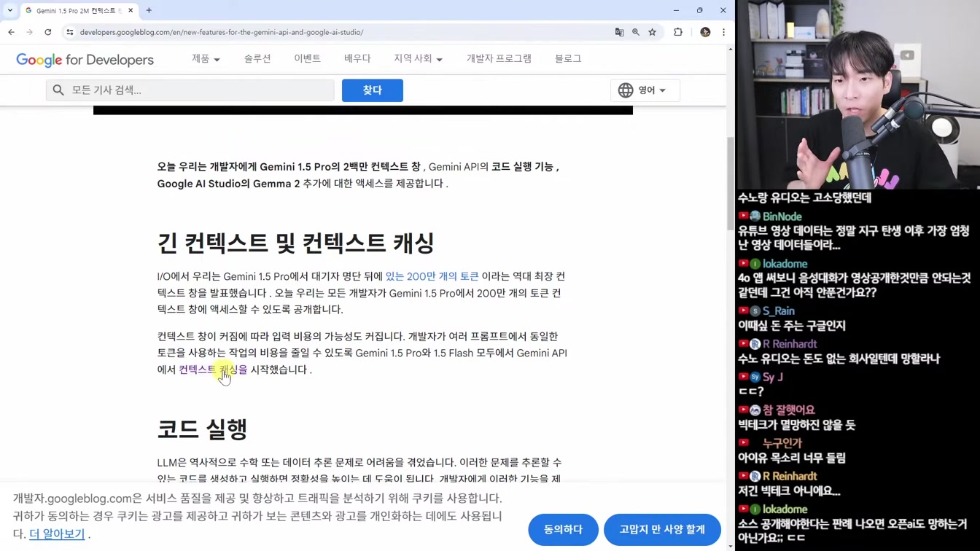Click the 고맙지 만 사양 할게 button
The width and height of the screenshot is (980, 551).
tap(662, 530)
